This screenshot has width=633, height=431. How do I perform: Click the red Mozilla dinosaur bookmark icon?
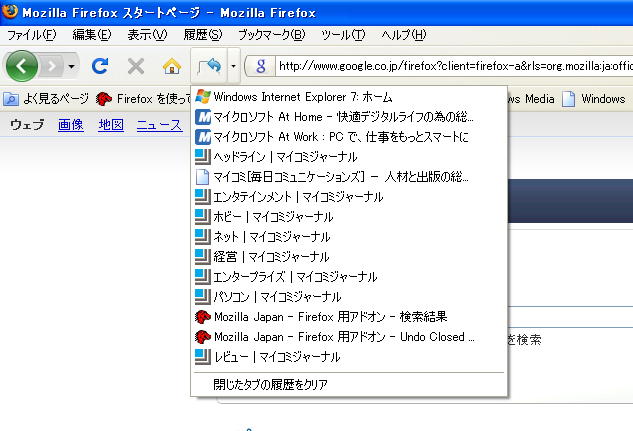tap(104, 99)
